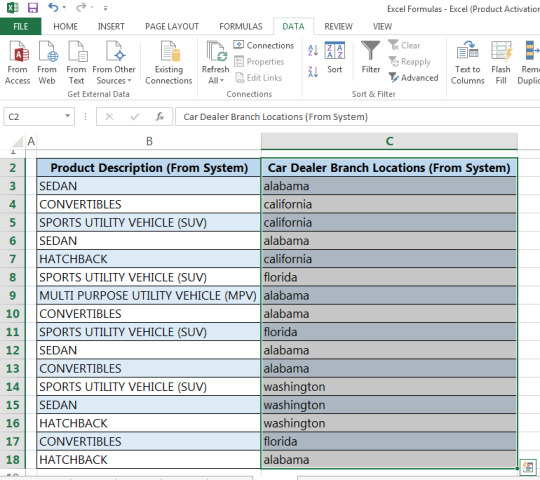Switch to the INSERT tab

click(x=111, y=27)
